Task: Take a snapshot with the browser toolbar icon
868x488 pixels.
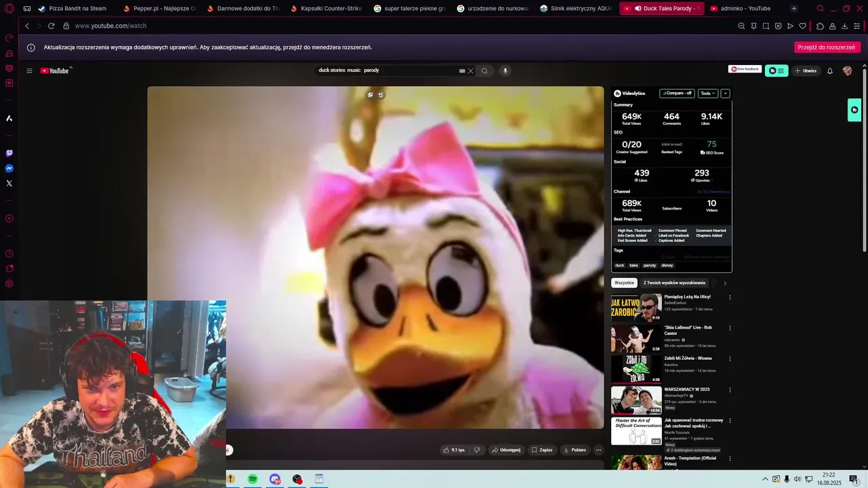Action: pos(766,26)
